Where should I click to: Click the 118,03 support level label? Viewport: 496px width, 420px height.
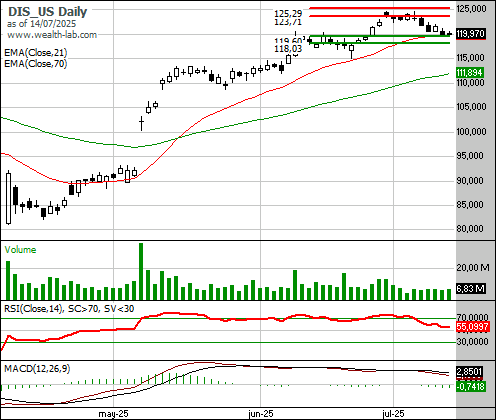click(x=288, y=49)
